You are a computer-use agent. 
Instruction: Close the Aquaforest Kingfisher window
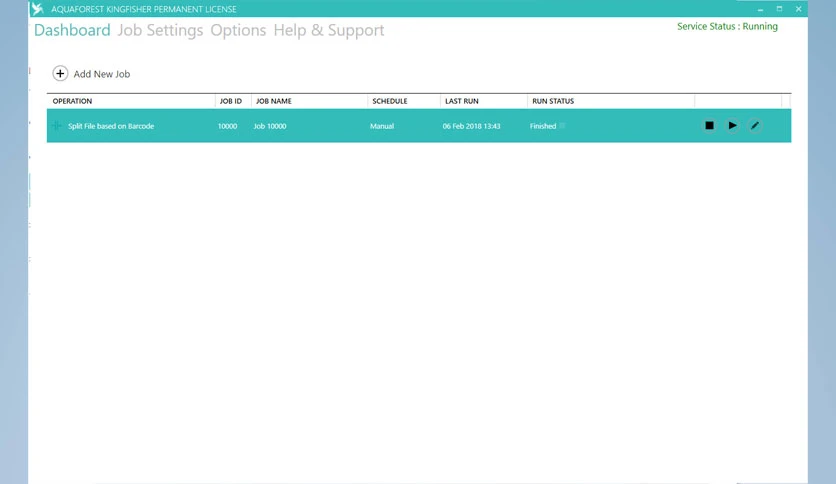pyautogui.click(x=798, y=9)
